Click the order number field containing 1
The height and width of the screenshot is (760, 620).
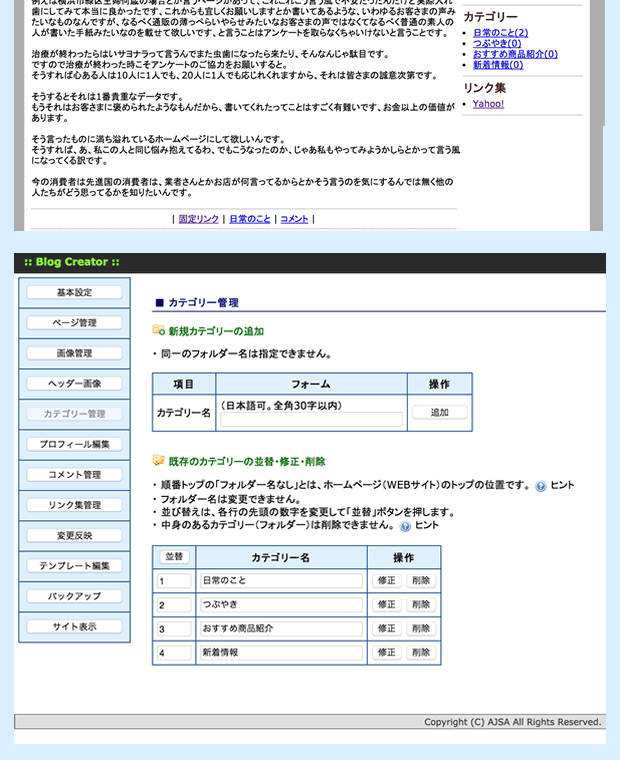(x=174, y=581)
